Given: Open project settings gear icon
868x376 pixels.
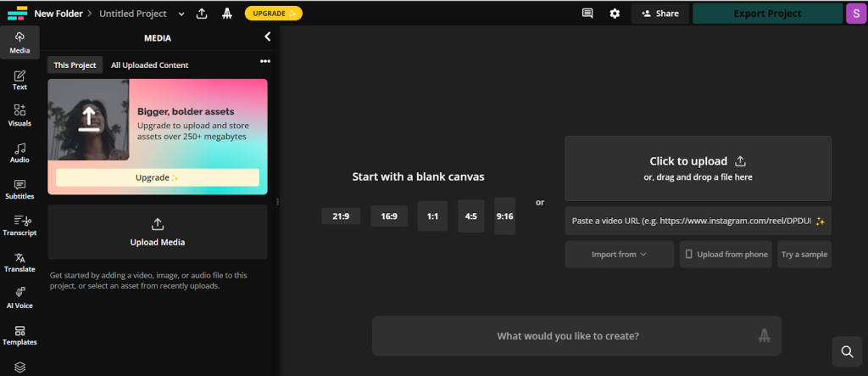Looking at the screenshot, I should (615, 14).
